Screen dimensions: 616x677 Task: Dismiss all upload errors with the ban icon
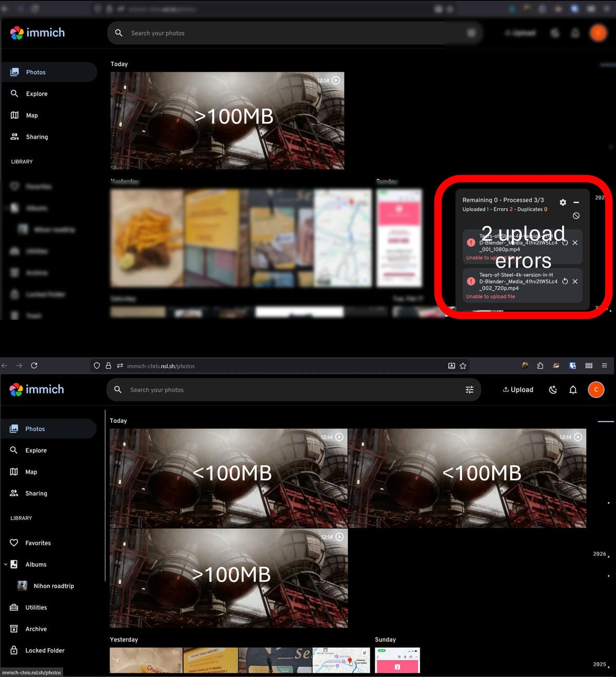(576, 216)
